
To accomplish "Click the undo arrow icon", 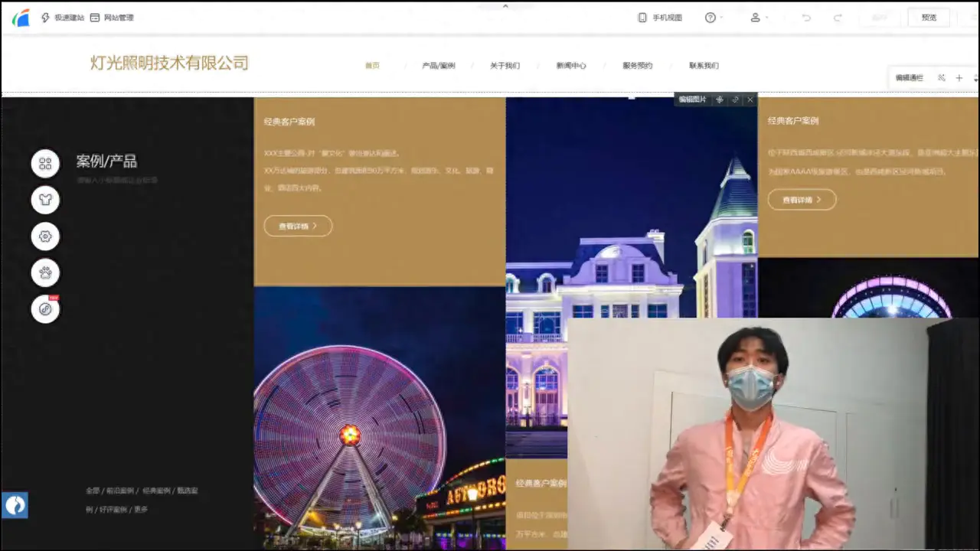I will point(806,18).
